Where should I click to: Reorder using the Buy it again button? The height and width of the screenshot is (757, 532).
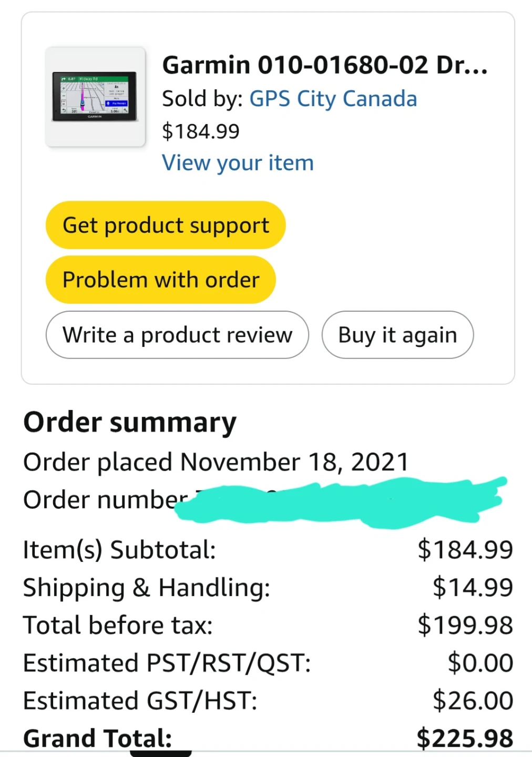click(397, 335)
